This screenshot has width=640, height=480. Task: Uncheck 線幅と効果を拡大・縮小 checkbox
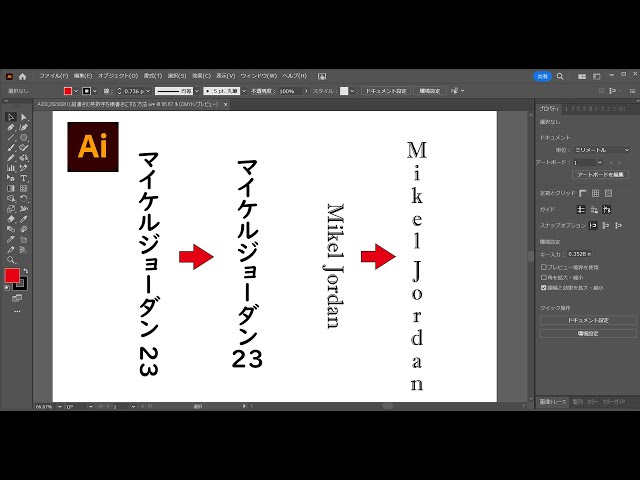click(543, 287)
